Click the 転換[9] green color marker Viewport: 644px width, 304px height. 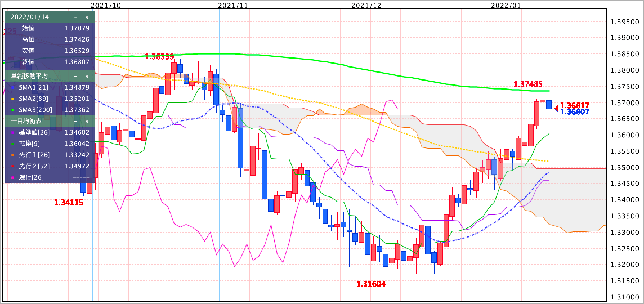pyautogui.click(x=12, y=144)
